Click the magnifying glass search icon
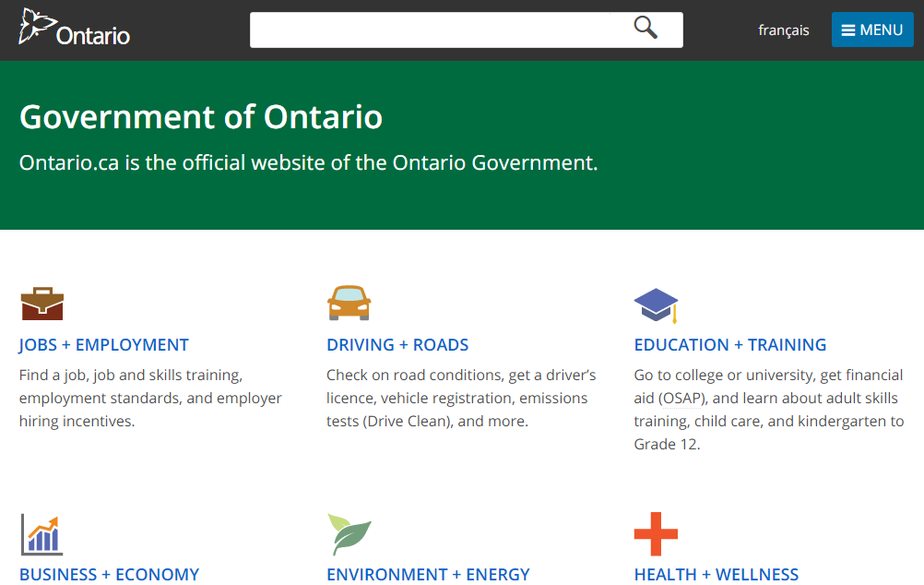Image resolution: width=924 pixels, height=585 pixels. click(646, 28)
